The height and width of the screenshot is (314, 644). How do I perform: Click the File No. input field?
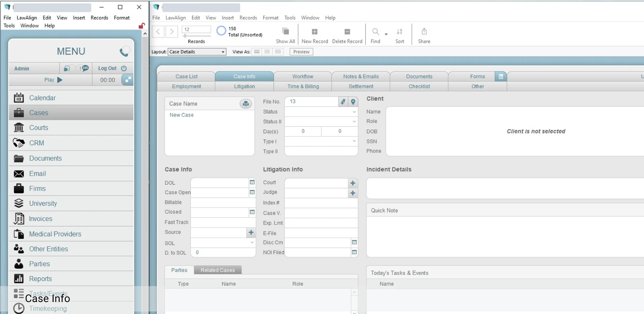311,101
